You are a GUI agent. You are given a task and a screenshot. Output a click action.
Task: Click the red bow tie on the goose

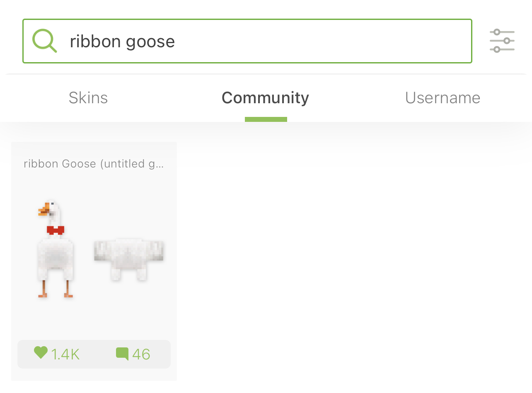56,230
